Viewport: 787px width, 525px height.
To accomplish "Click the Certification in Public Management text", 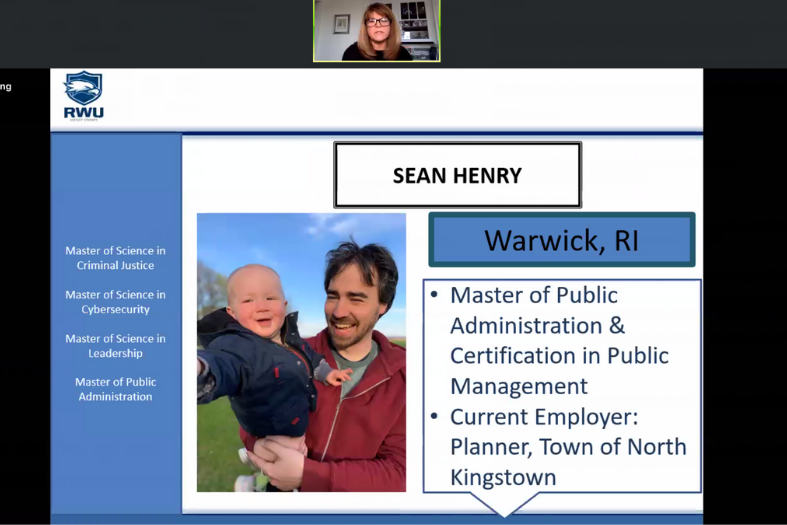I will pyautogui.click(x=559, y=370).
